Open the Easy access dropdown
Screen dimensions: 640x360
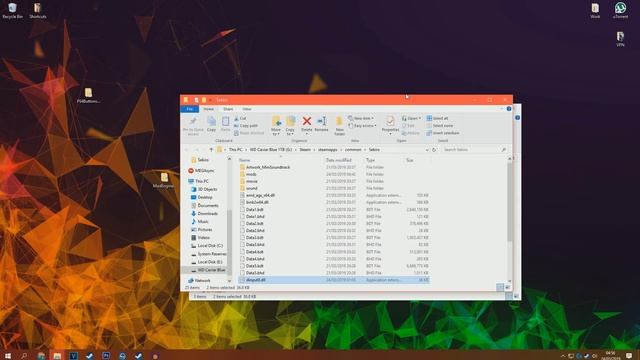point(362,126)
